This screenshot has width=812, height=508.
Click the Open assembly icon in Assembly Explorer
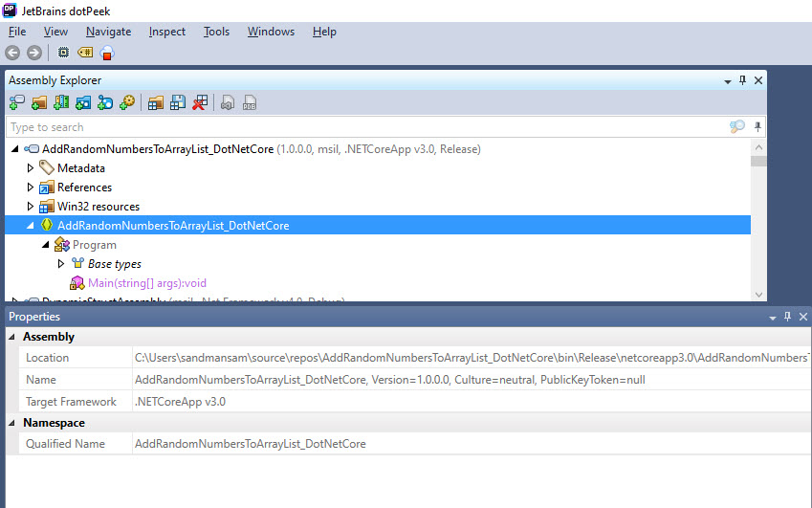point(38,102)
